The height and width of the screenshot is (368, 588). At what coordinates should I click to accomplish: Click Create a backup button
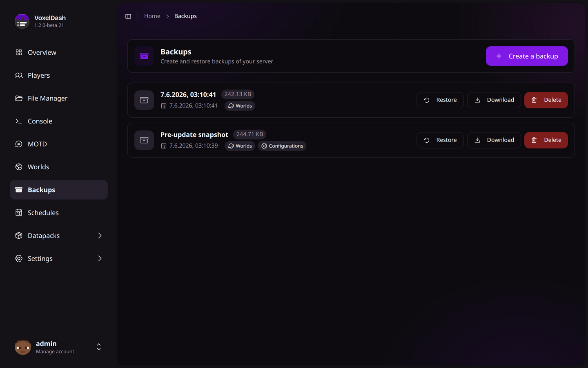tap(527, 56)
